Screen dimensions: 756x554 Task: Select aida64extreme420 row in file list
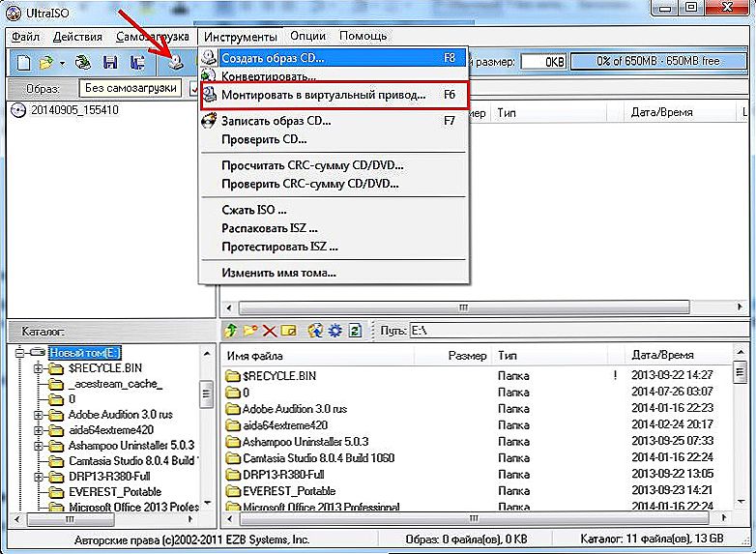(x=284, y=425)
